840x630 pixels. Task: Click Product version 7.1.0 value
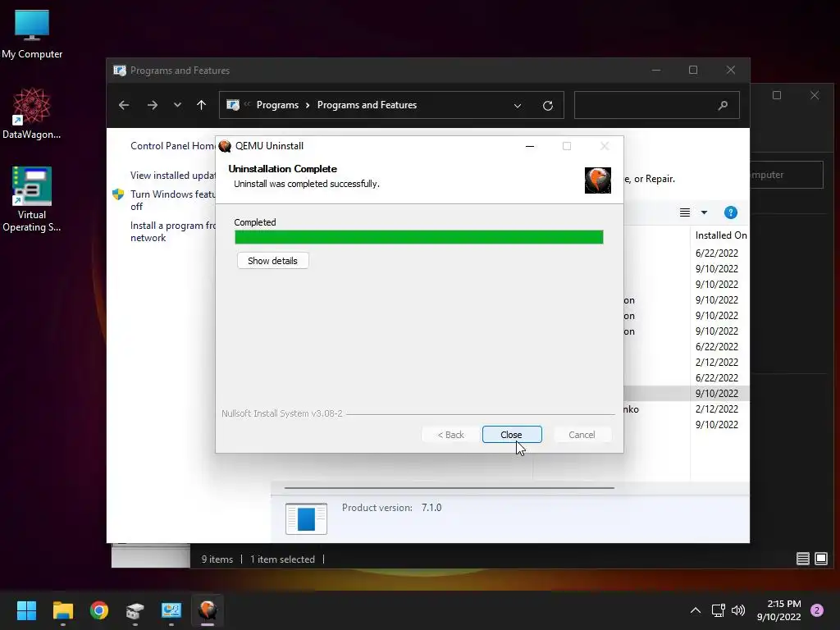431,507
